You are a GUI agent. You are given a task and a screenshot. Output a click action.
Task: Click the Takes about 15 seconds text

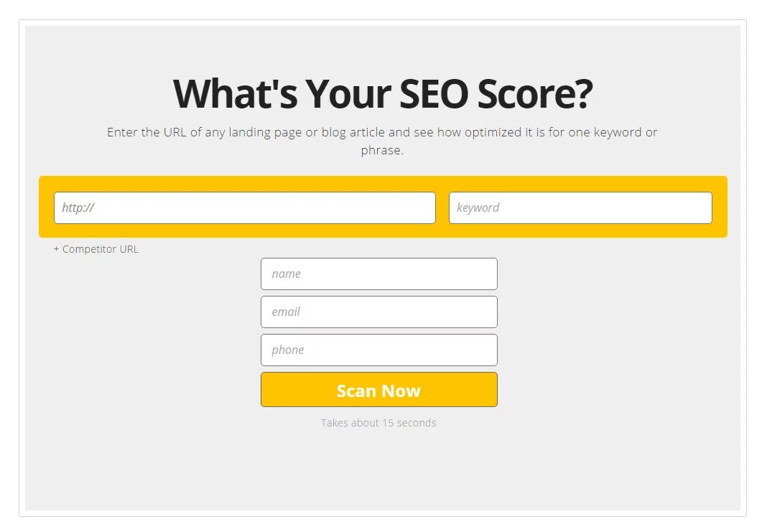pyautogui.click(x=378, y=423)
